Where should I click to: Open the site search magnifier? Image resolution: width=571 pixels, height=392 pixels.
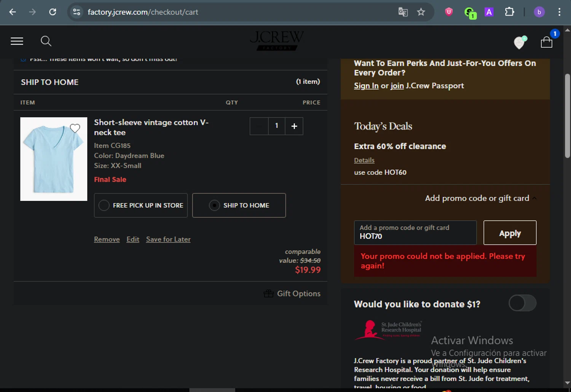point(46,41)
